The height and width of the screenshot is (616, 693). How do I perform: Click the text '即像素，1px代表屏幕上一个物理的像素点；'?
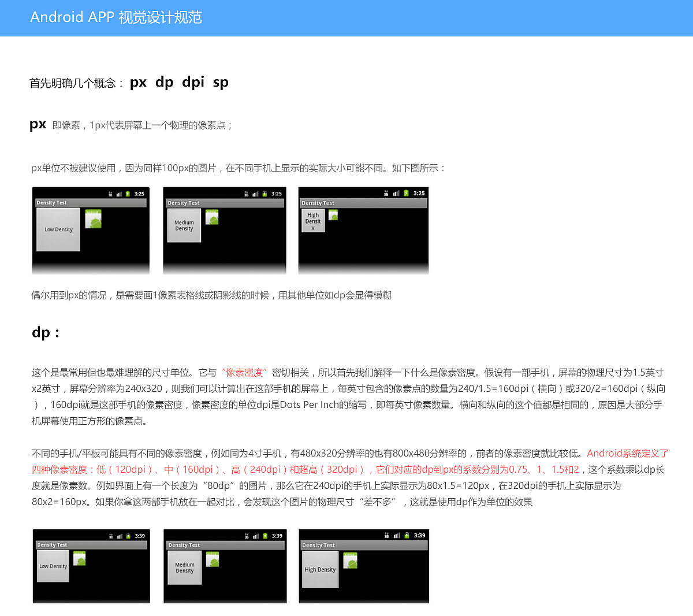coord(143,125)
